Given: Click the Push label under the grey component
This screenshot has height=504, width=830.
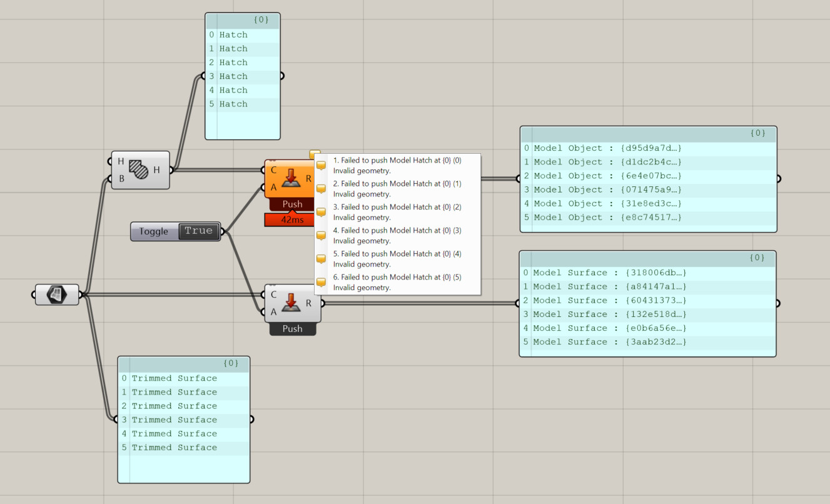Looking at the screenshot, I should pos(292,329).
